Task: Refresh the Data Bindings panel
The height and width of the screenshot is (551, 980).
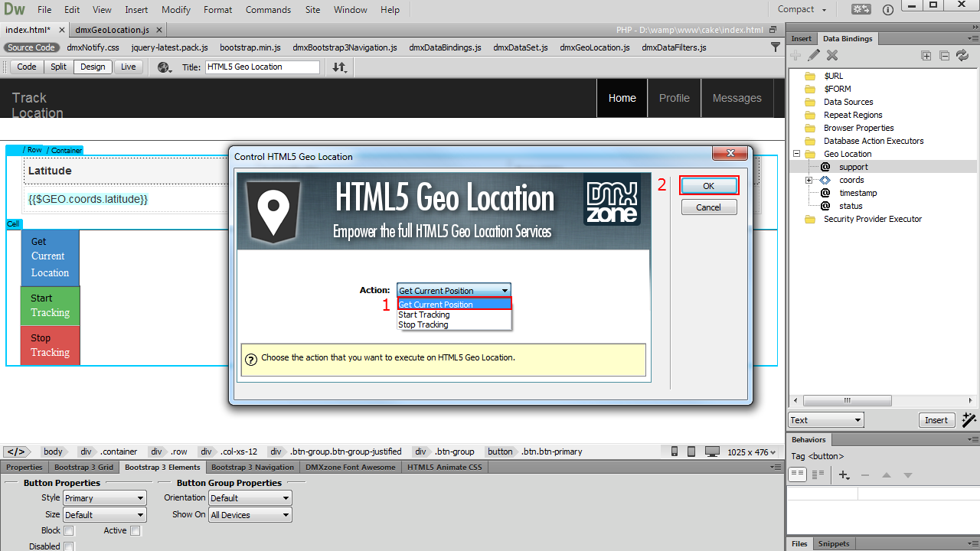Action: pos(962,55)
